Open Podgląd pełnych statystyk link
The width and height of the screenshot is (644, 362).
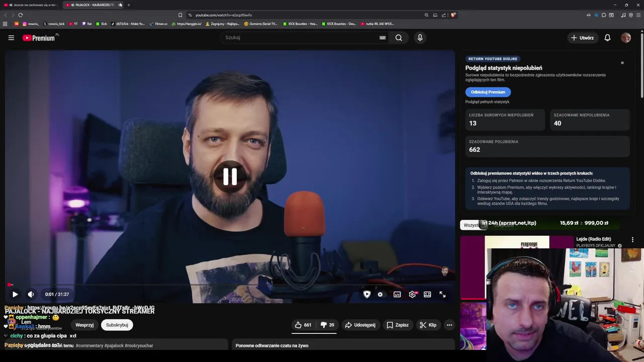(488, 102)
